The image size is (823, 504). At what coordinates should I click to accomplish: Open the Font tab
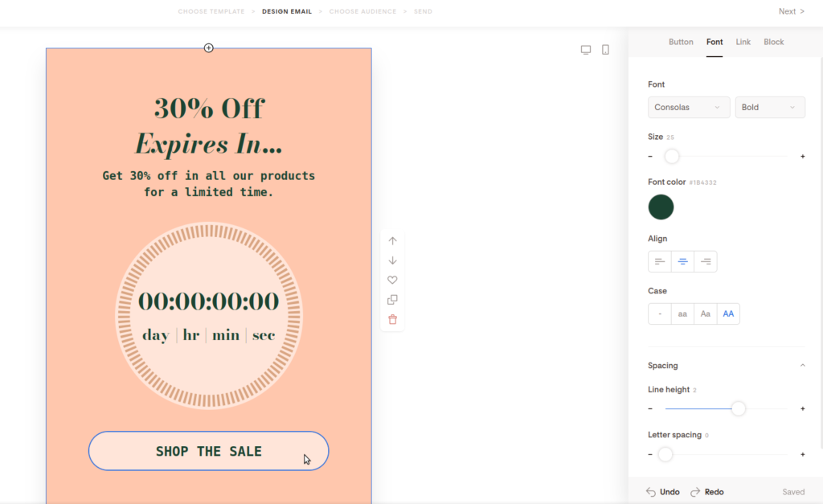tap(714, 42)
